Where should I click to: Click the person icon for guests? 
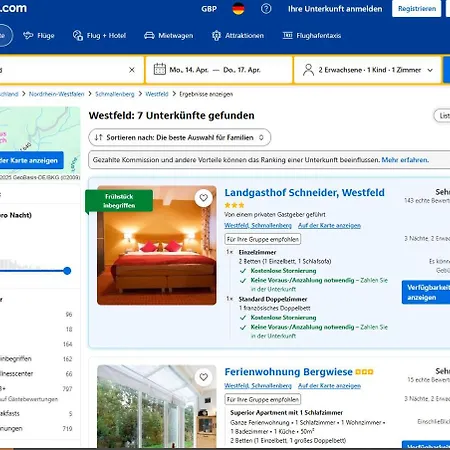pos(308,70)
